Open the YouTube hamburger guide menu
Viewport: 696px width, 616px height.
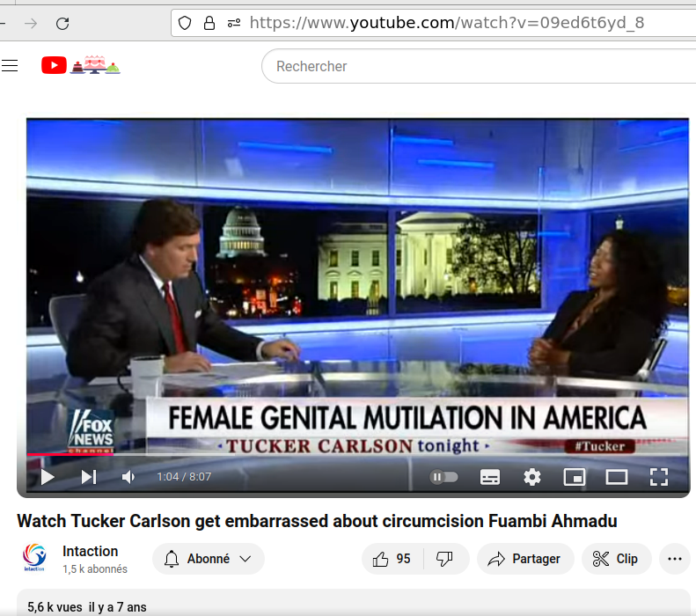coord(10,66)
